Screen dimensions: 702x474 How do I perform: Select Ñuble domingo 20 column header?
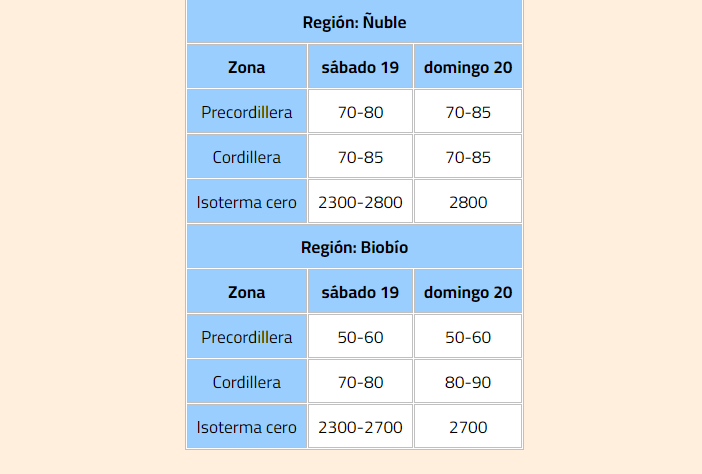click(x=468, y=67)
